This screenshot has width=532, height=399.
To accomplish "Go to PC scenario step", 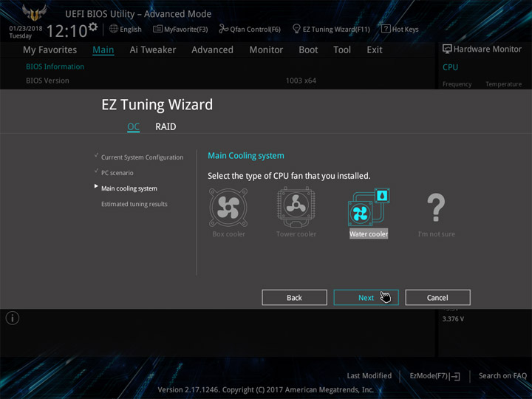I will [x=117, y=173].
